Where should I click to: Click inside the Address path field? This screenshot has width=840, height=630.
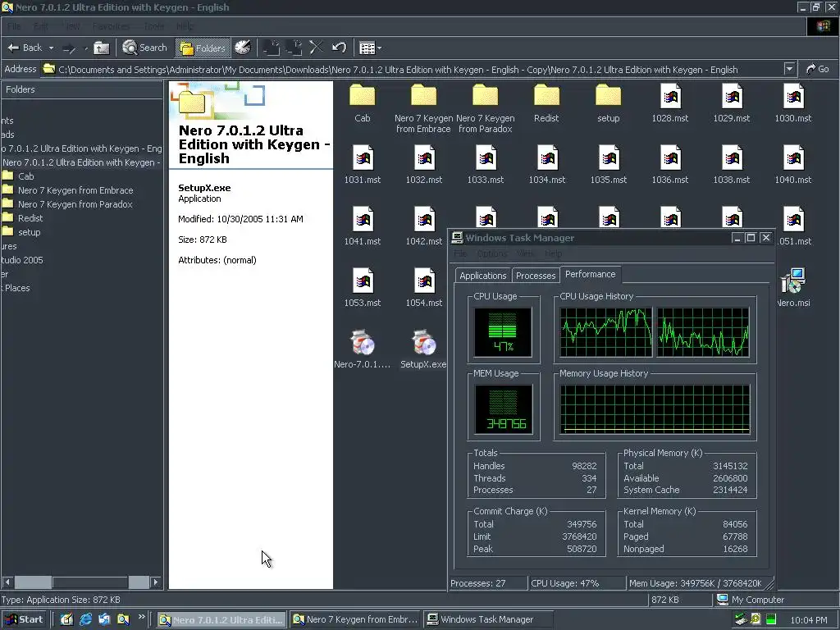(x=412, y=70)
